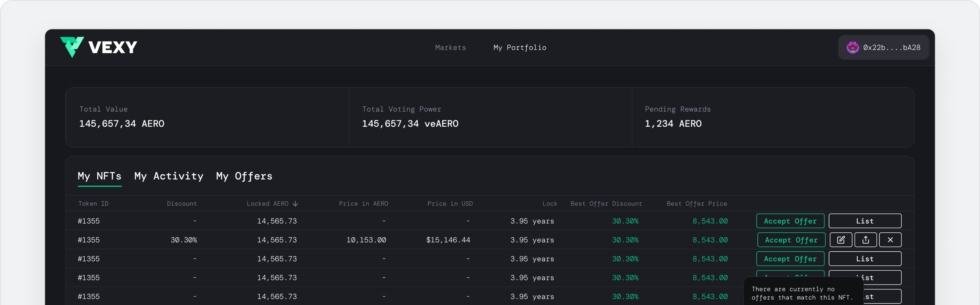This screenshot has width=980, height=305.
Task: Click the 145,657,34 veAERO voting power
Action: (x=410, y=124)
